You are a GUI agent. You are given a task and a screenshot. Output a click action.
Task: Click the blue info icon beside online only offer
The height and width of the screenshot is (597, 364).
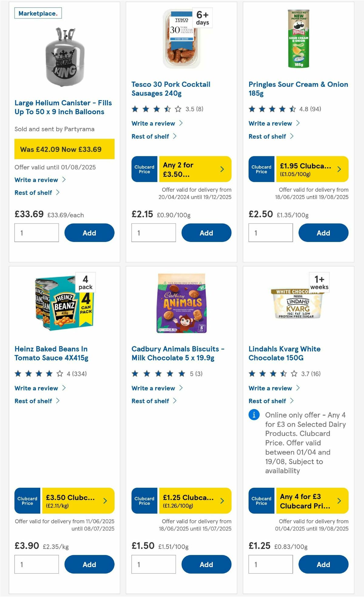[x=253, y=415]
